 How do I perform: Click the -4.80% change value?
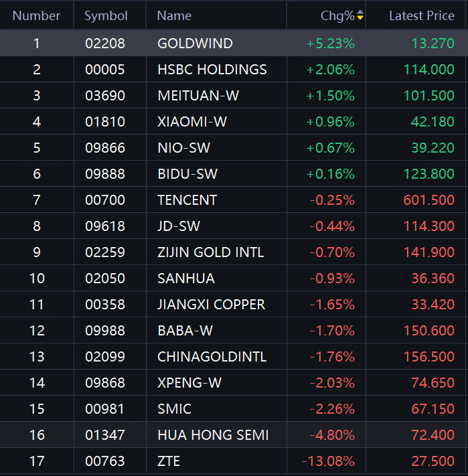[x=332, y=435]
